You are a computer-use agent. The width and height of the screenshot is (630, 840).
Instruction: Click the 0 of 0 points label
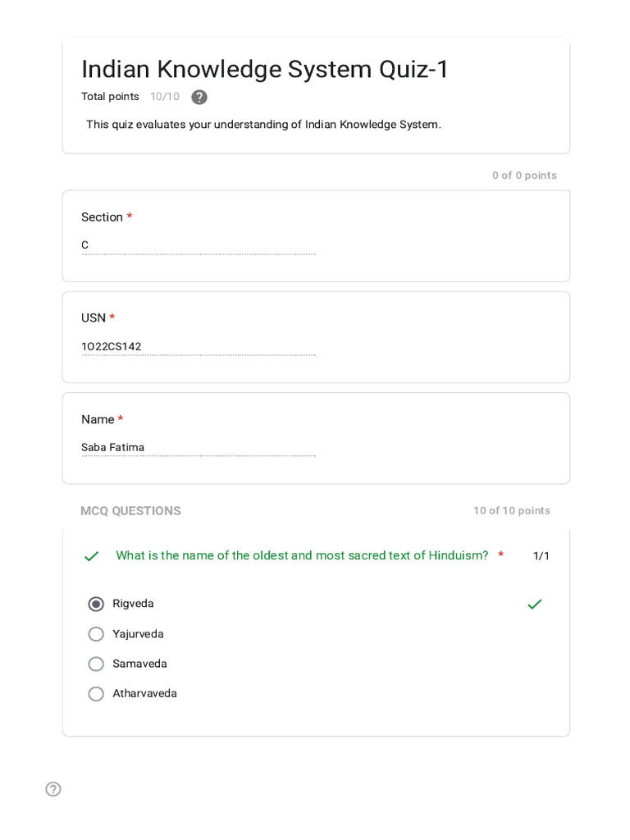click(x=524, y=176)
